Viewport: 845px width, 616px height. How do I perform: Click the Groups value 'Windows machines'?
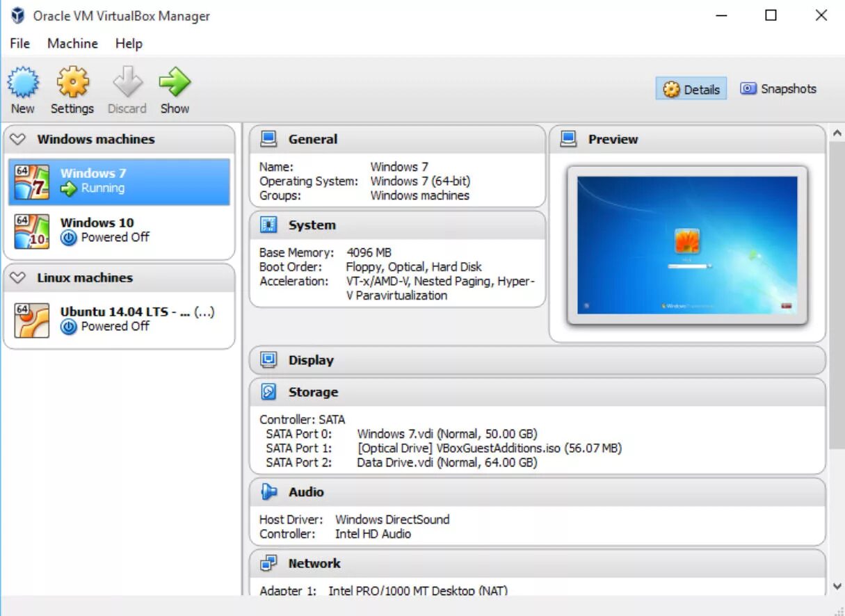[x=419, y=195]
